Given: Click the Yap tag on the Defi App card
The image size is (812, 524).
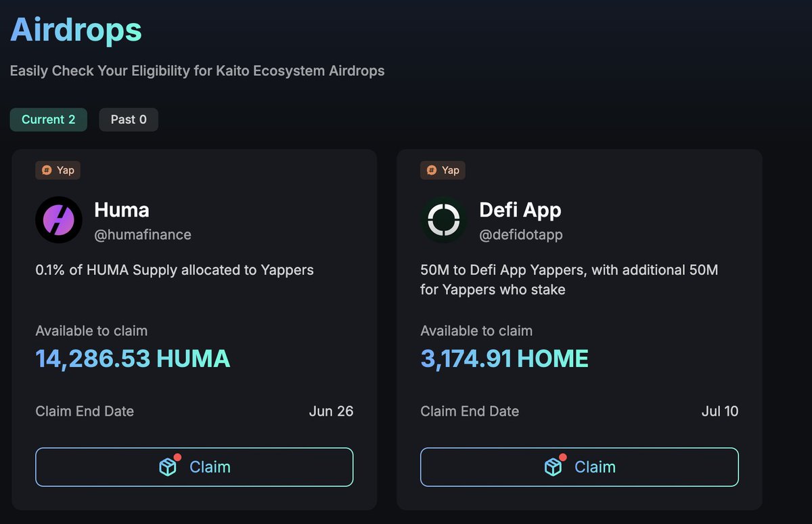Looking at the screenshot, I should [443, 170].
